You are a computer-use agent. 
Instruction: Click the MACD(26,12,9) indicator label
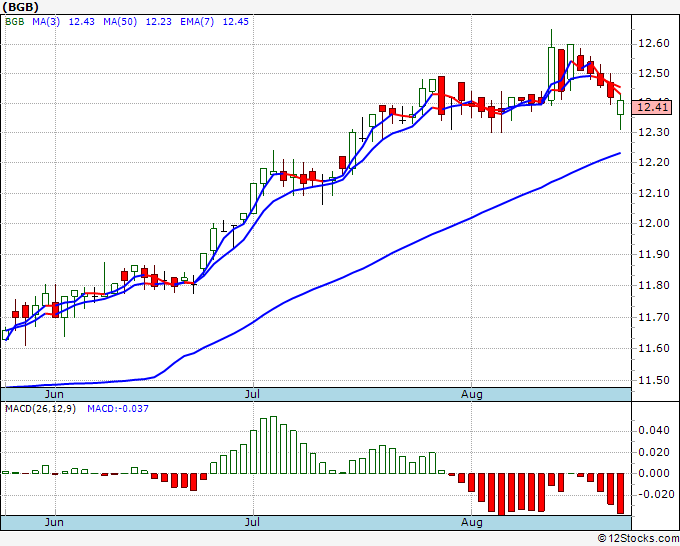pos(40,409)
